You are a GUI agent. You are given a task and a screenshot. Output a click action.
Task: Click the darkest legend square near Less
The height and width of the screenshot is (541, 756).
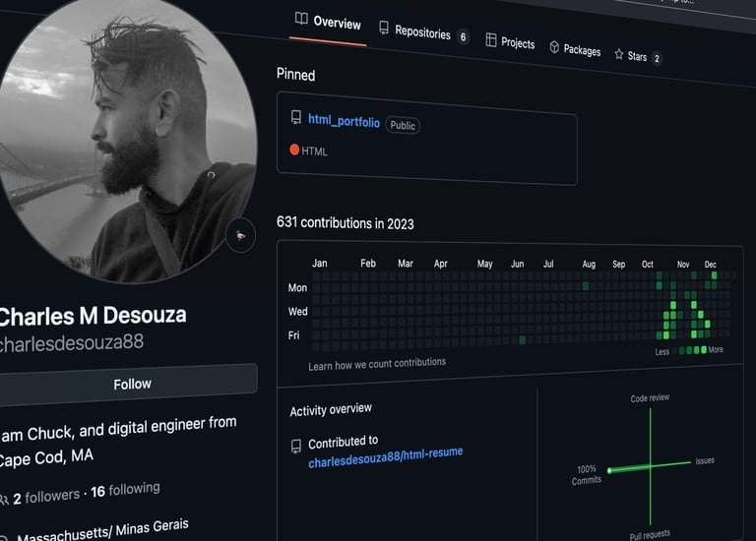pos(675,351)
